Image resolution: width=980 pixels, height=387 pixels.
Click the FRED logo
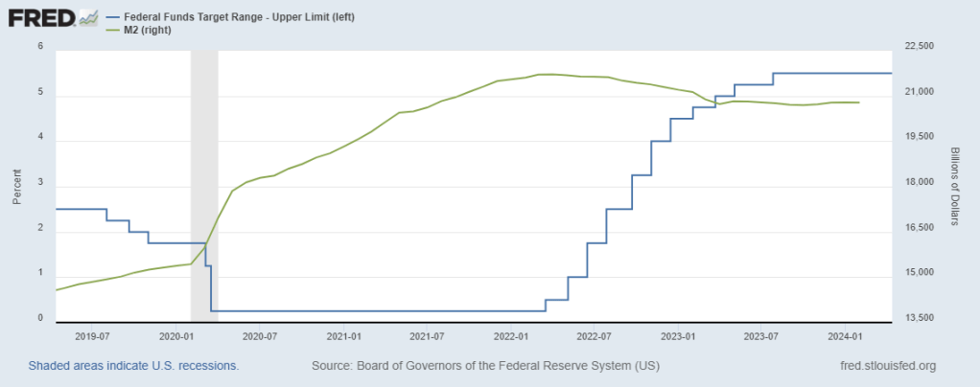pos(40,18)
